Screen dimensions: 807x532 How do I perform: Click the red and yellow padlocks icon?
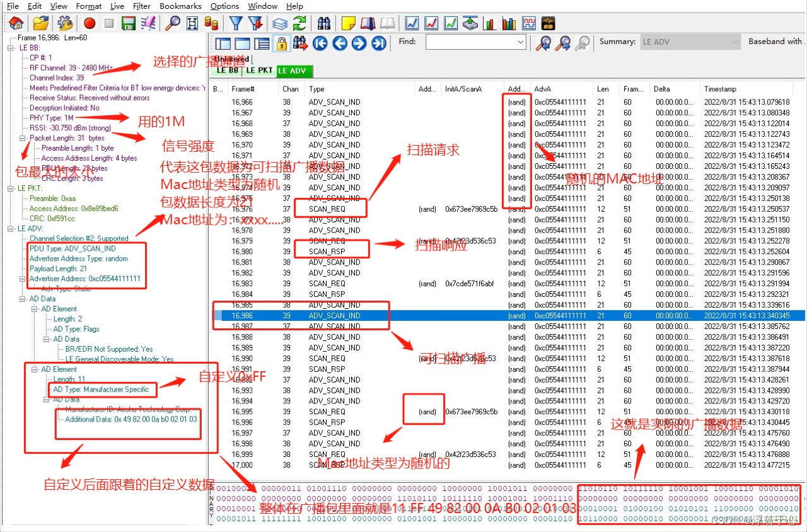pyautogui.click(x=212, y=23)
